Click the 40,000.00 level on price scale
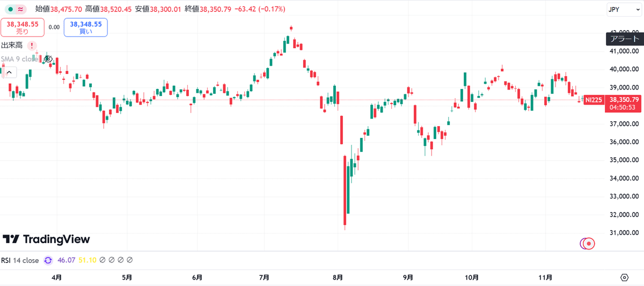Screen dimensions: 644x286 point(623,69)
